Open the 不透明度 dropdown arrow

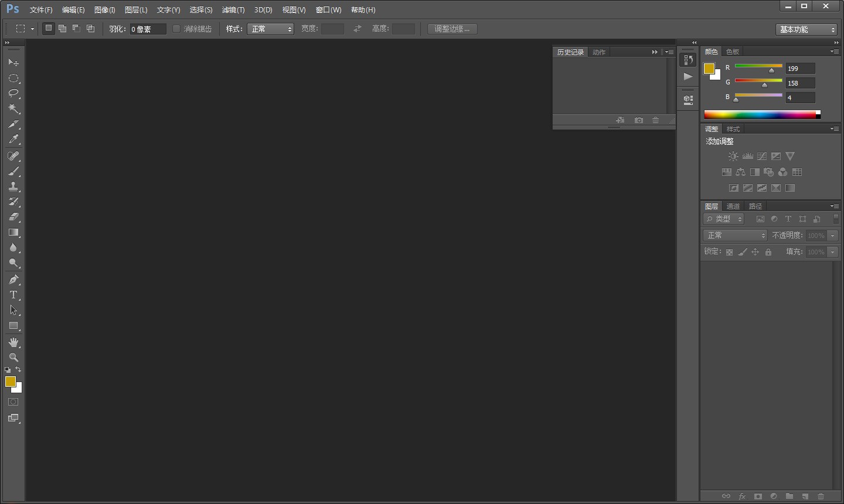tap(833, 236)
